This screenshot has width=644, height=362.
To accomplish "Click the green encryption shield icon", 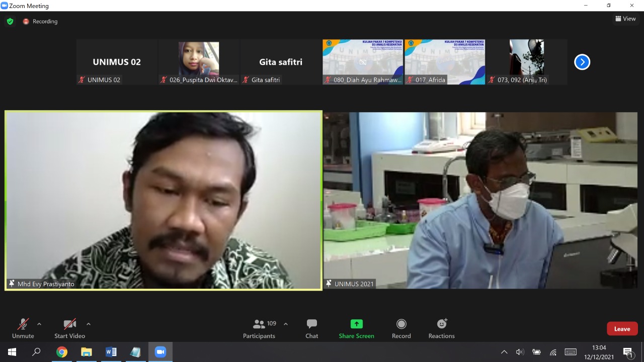I will point(10,22).
